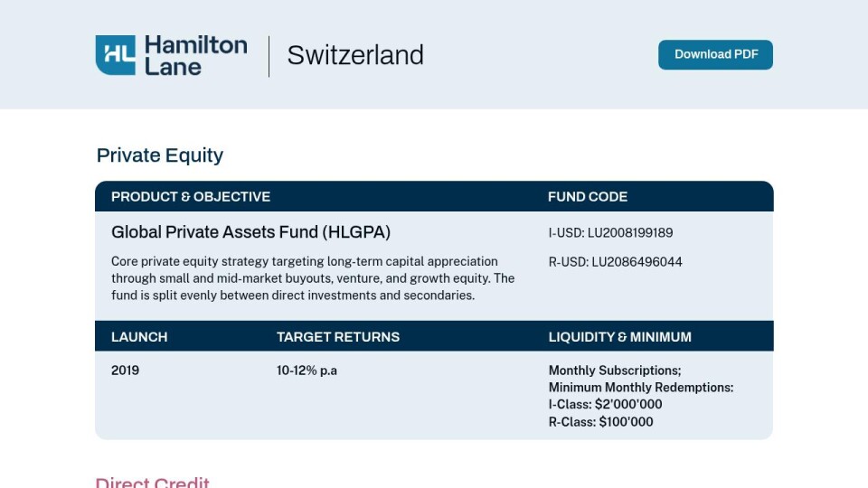The width and height of the screenshot is (868, 488).
Task: Click the PRODUCT & OBJECTIVE column header
Action: tap(191, 196)
